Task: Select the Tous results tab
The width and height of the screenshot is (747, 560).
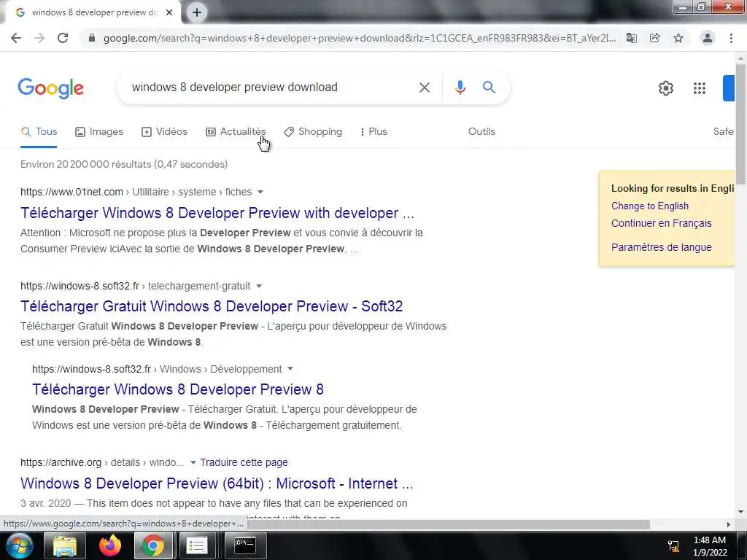Action: pyautogui.click(x=39, y=132)
